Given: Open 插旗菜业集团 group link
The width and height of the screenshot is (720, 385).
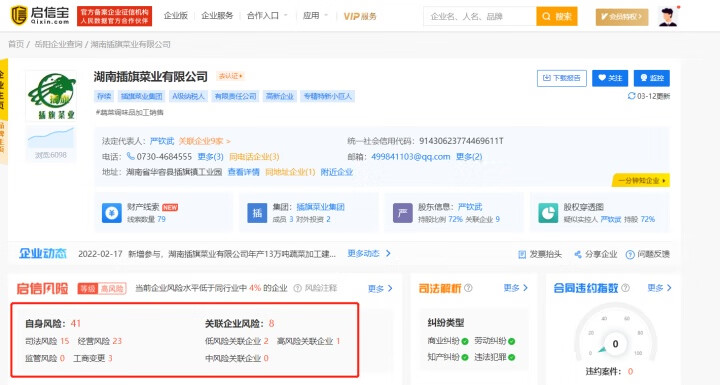Looking at the screenshot, I should coord(321,207).
